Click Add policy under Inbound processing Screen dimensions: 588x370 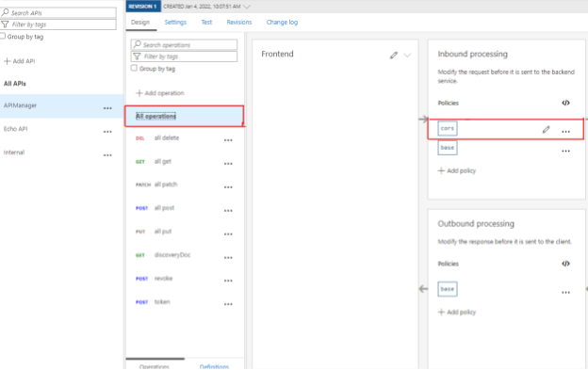click(x=457, y=170)
